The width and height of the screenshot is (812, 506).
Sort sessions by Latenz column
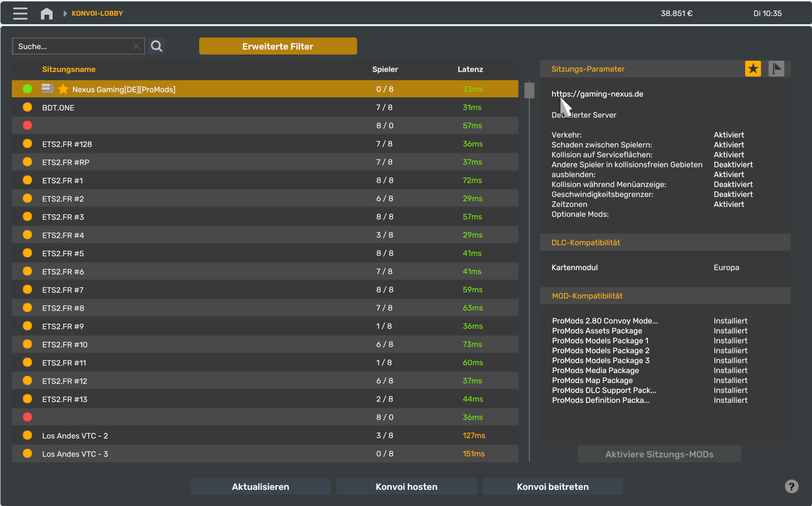pyautogui.click(x=470, y=69)
